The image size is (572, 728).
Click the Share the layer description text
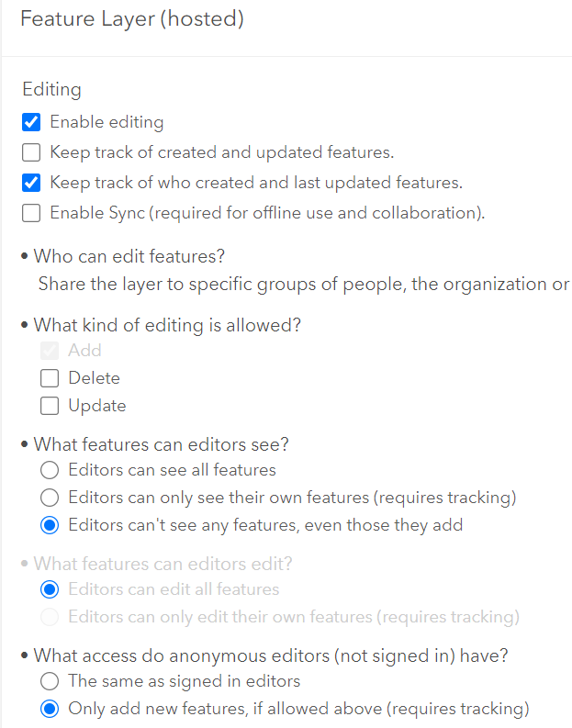pyautogui.click(x=303, y=284)
